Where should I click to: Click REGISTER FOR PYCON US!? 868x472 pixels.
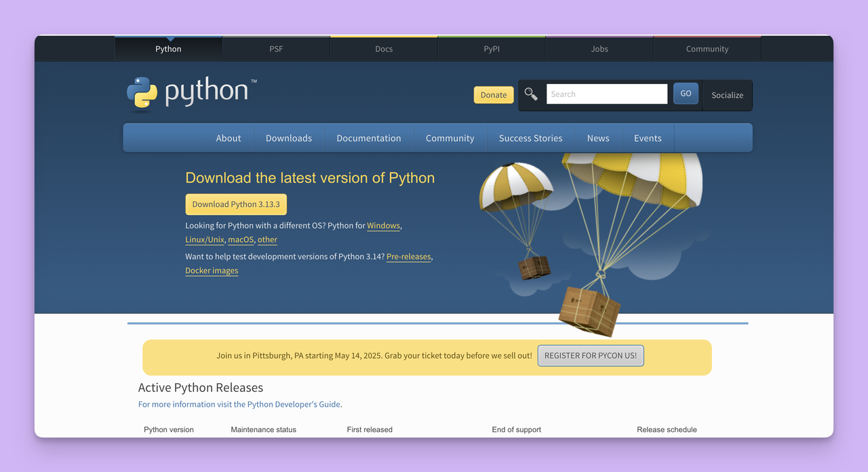click(x=590, y=355)
